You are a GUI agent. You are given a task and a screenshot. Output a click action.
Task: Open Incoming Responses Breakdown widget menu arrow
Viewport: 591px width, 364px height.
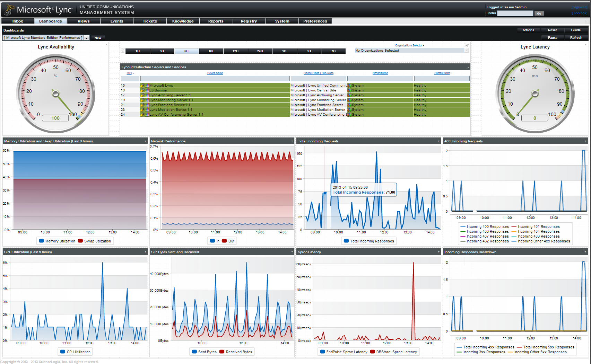coord(585,252)
